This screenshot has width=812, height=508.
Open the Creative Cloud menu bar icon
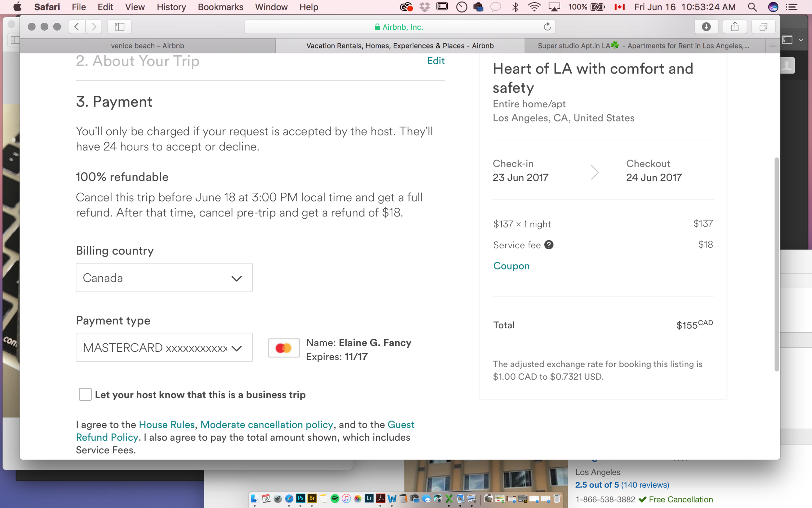[406, 7]
